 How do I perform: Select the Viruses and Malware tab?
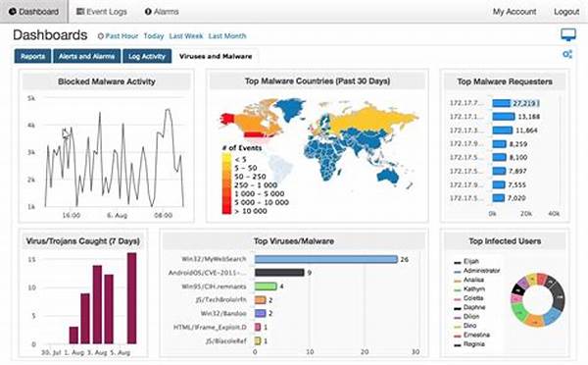pos(216,56)
